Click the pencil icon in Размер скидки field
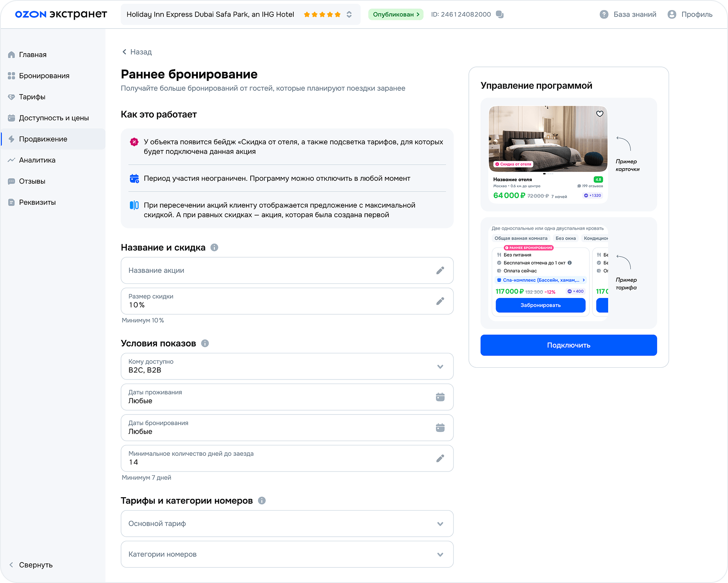This screenshot has height=583, width=728. (440, 301)
